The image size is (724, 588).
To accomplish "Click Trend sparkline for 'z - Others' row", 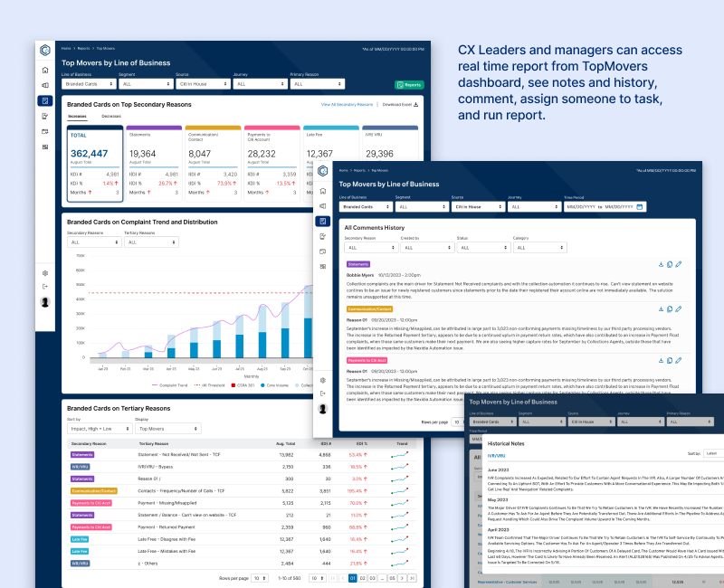I will [399, 563].
